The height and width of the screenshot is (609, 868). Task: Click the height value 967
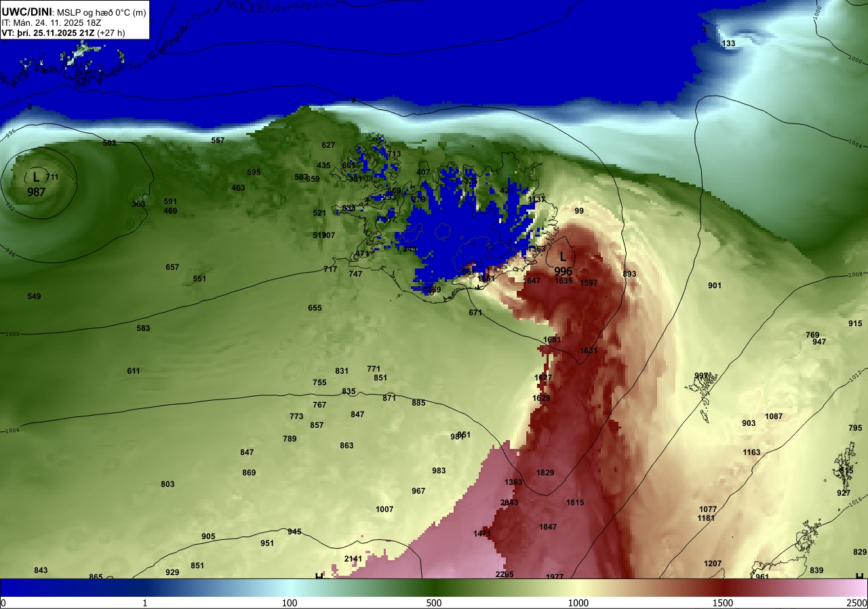point(418,491)
